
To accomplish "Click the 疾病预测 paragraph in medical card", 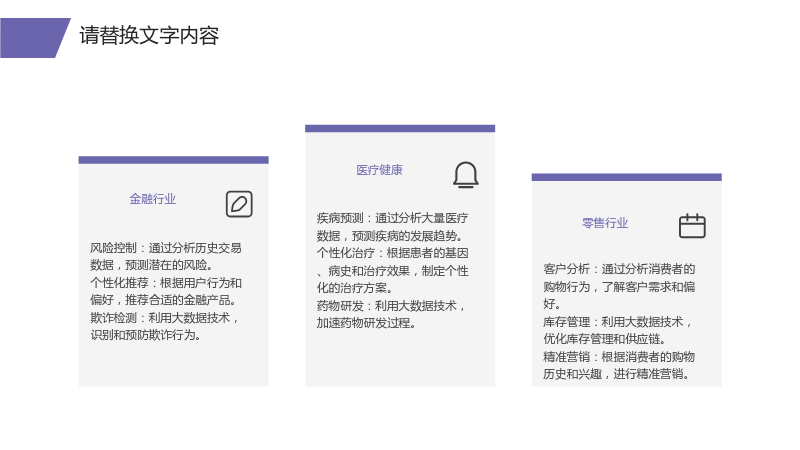I will click(x=392, y=227).
